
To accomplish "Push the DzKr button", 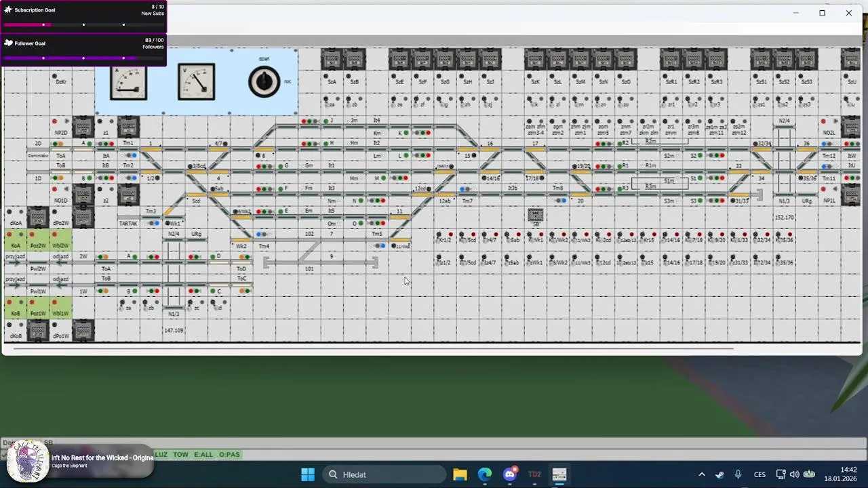I will click(55, 76).
